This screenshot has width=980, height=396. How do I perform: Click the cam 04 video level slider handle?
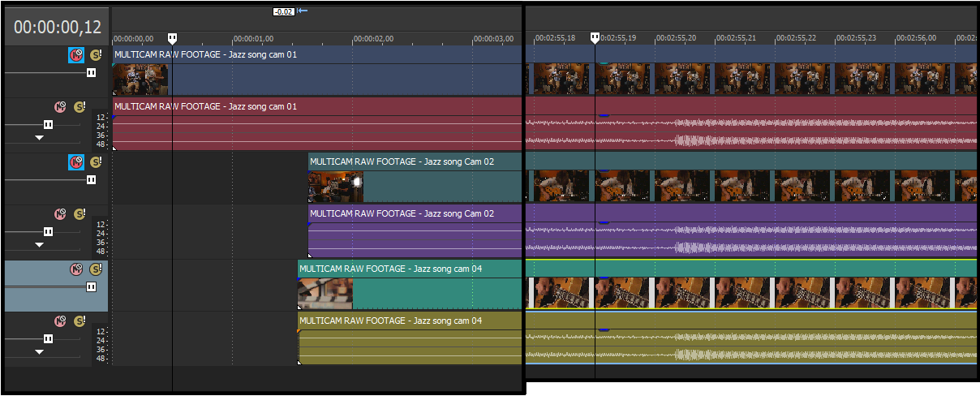coord(91,286)
